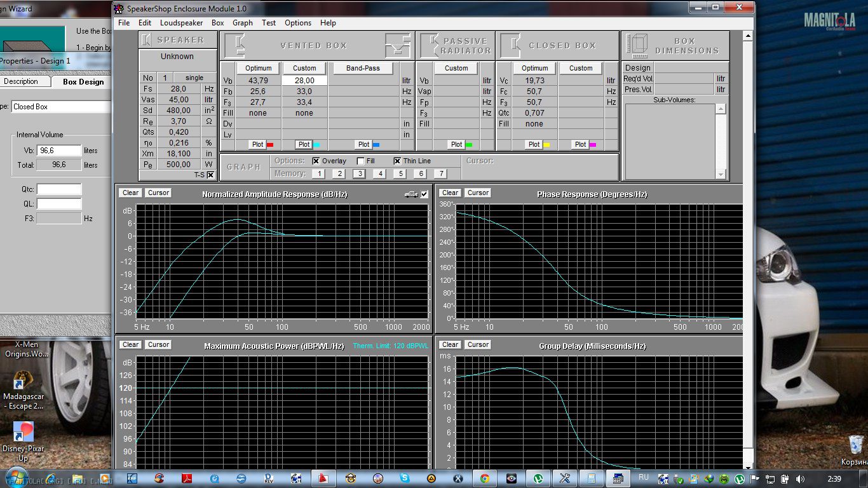
Task: Click the Passive Radiator panel icon
Action: pyautogui.click(x=430, y=45)
